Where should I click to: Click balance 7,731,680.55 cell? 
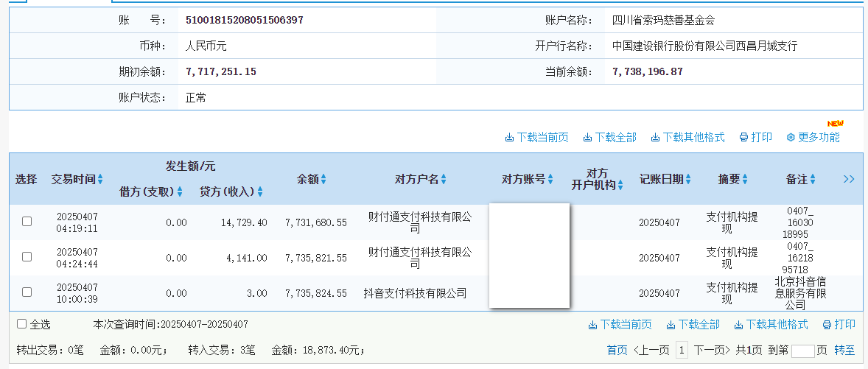point(316,222)
